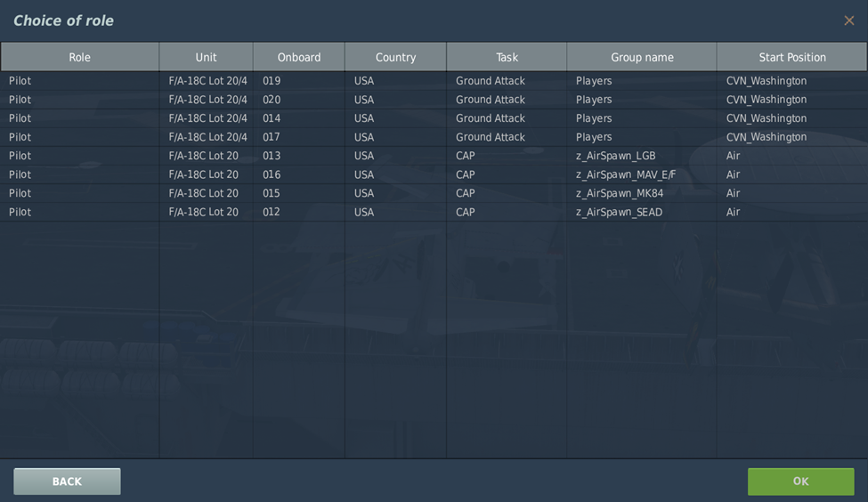This screenshot has width=868, height=502.
Task: Select Pilot role in z_AirSpawn_SEAD row
Action: pos(20,212)
